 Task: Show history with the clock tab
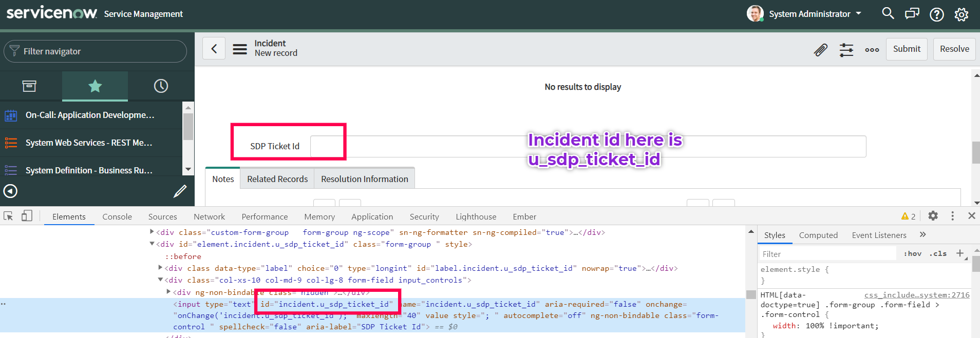pyautogui.click(x=161, y=86)
